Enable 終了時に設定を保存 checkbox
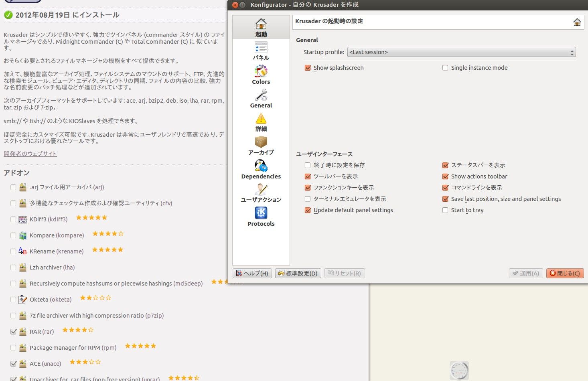 pyautogui.click(x=308, y=165)
